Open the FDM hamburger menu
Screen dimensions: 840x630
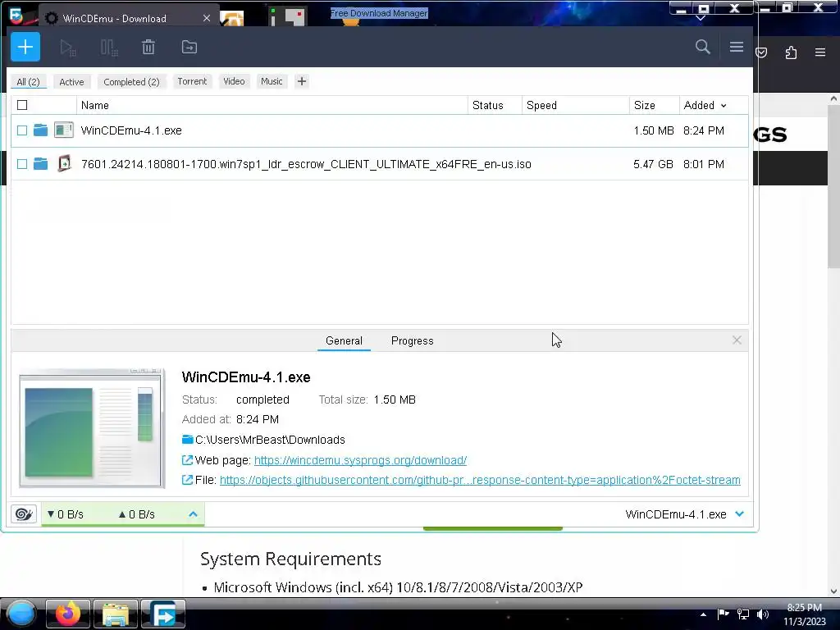[x=736, y=47]
